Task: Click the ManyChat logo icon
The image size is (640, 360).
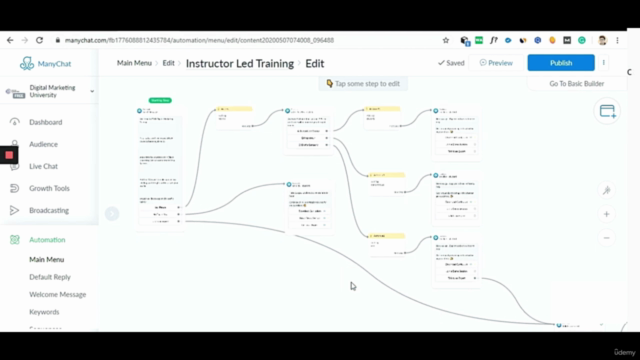Action: (x=27, y=63)
